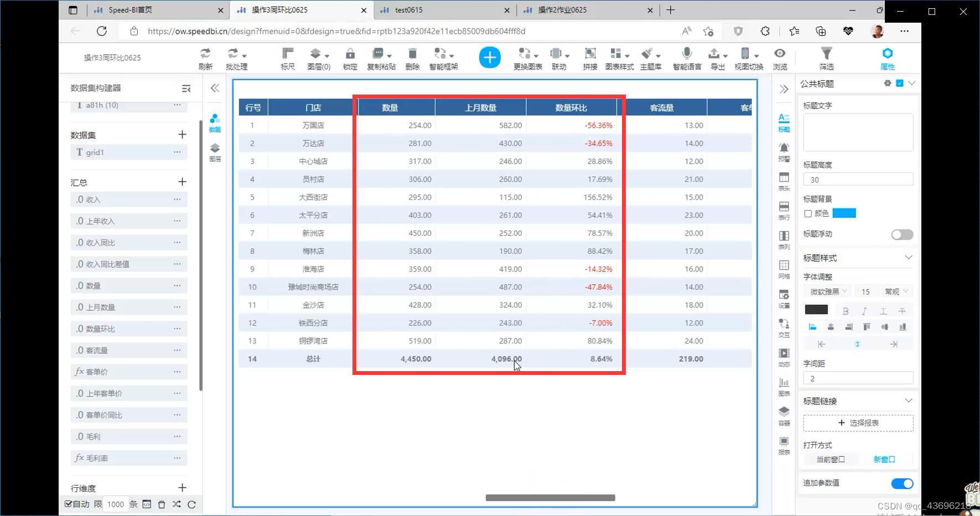Toggle the 公共标题 enable checkbox

900,83
